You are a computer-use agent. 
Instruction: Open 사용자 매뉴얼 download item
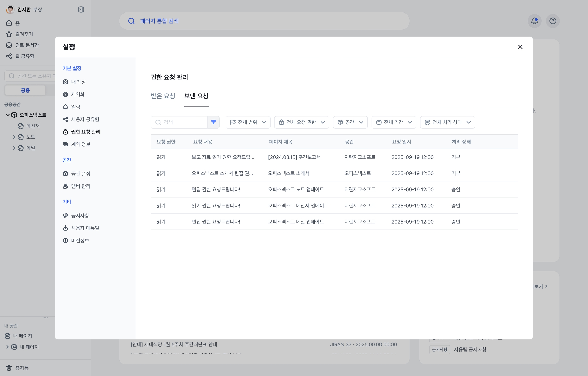coord(85,228)
